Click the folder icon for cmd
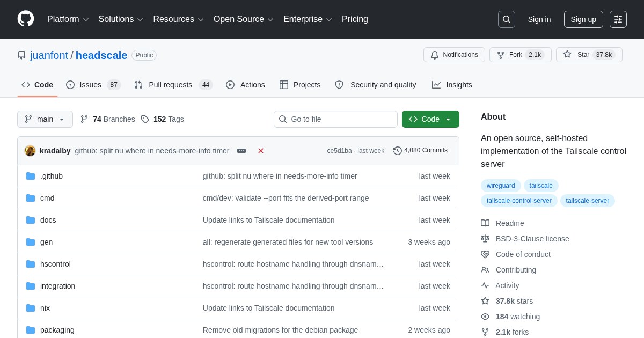The image size is (644, 338). (31, 198)
